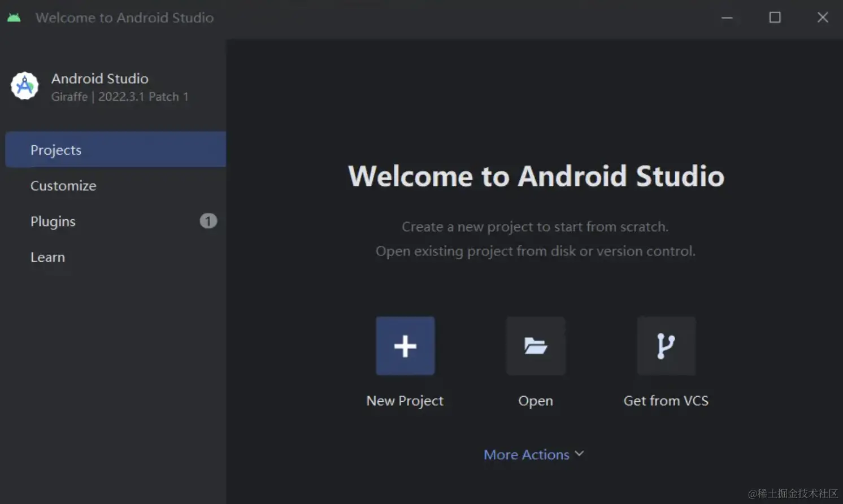The height and width of the screenshot is (504, 843).
Task: Click the Android Studio logo in sidebar
Action: (25, 86)
